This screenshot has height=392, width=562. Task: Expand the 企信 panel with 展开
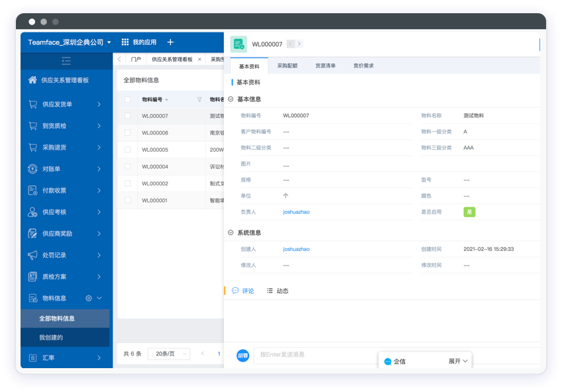458,362
